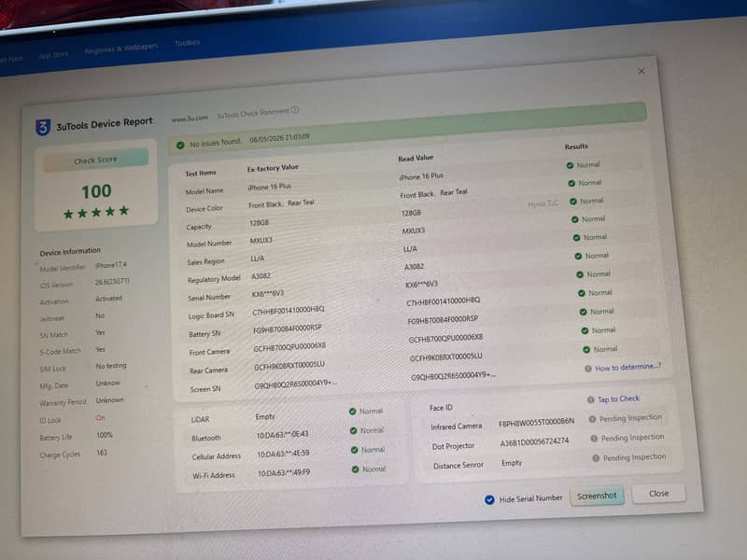Open the www.3u.com link
Image resolution: width=747 pixels, height=560 pixels.
[190, 119]
